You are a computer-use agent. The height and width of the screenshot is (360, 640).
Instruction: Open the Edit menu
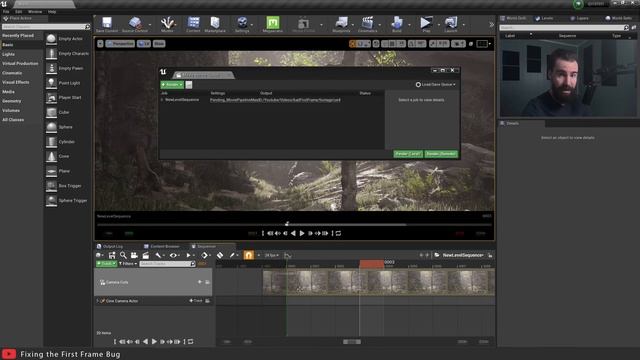click(19, 11)
